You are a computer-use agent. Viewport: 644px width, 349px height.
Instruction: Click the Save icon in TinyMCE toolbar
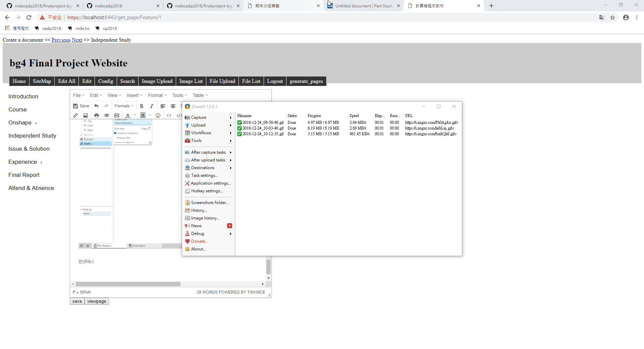point(81,106)
